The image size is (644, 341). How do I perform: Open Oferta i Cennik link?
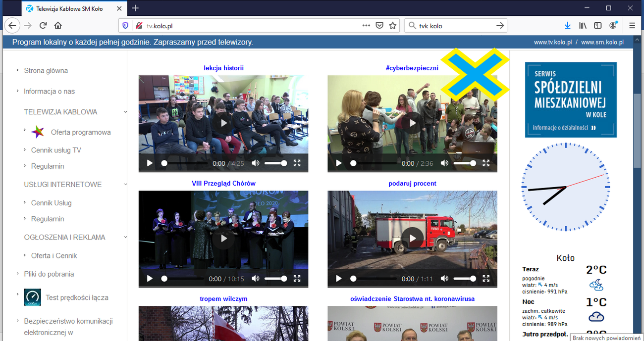(54, 255)
